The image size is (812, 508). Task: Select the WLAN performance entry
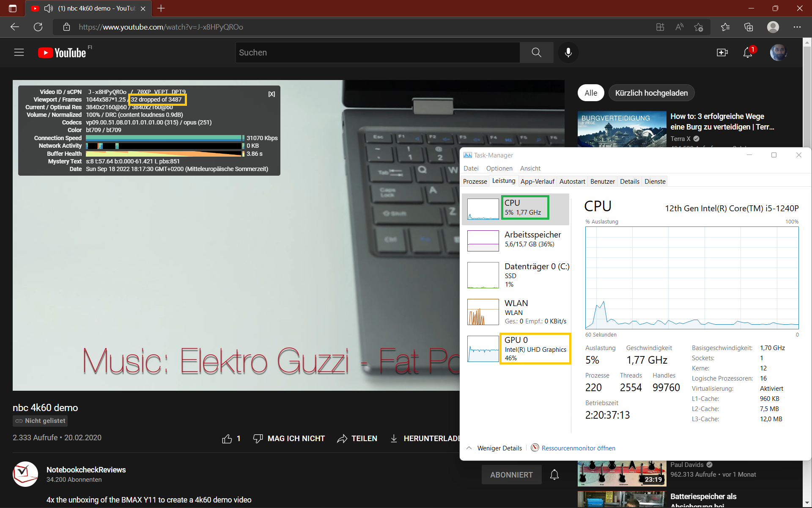(516, 312)
